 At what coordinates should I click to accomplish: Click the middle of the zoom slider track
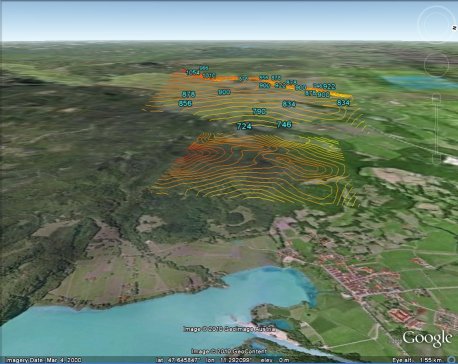pyautogui.click(x=437, y=129)
